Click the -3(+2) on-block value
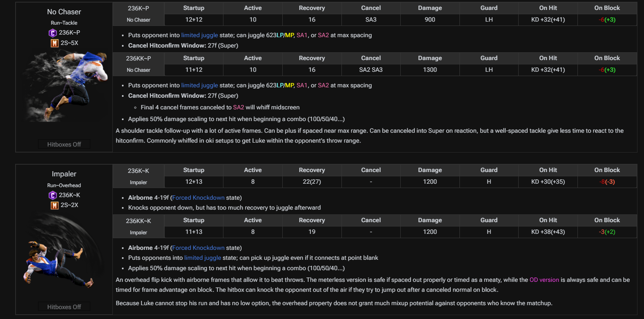The height and width of the screenshot is (319, 644). tap(607, 232)
